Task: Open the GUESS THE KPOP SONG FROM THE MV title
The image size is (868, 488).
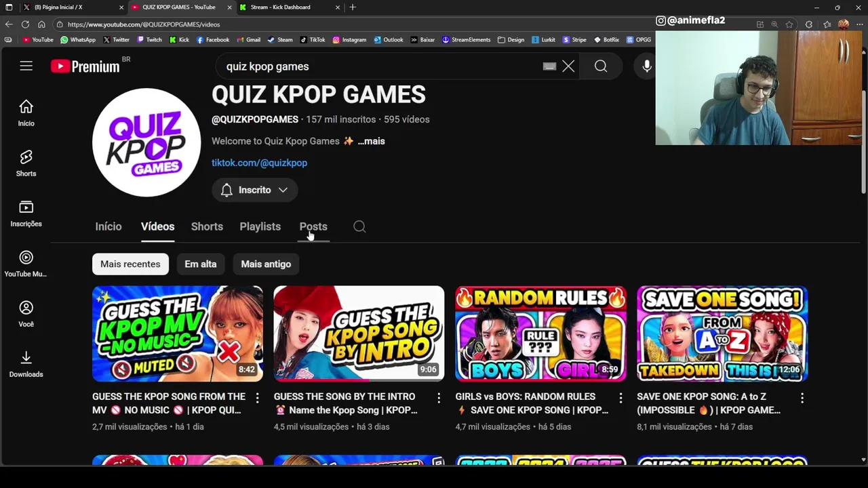Action: (x=169, y=403)
